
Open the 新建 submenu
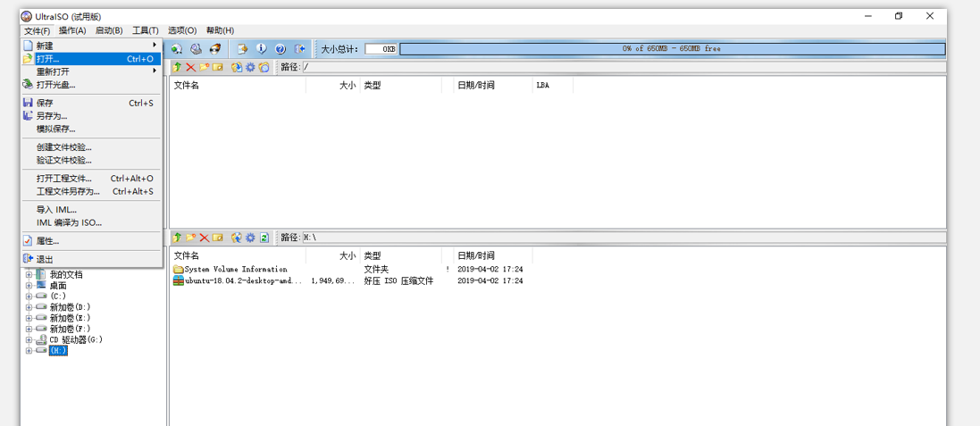coord(91,46)
